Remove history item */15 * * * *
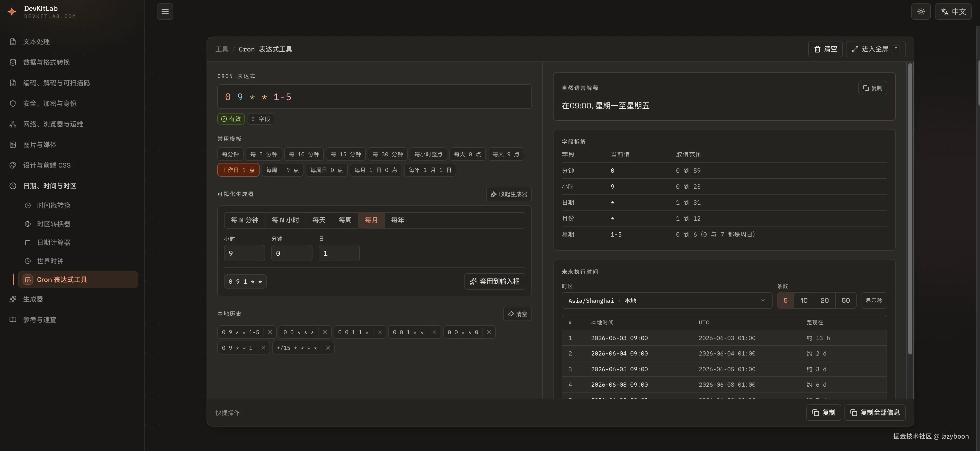980x451 pixels. pyautogui.click(x=328, y=348)
